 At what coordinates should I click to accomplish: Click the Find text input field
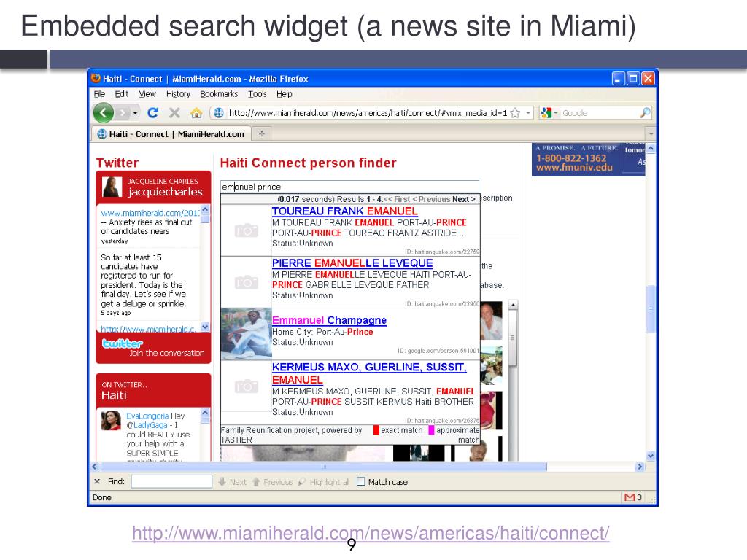coord(171,481)
